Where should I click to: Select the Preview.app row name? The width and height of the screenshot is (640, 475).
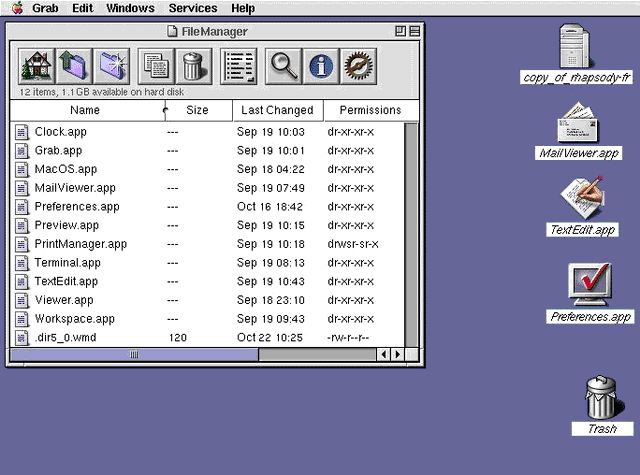[x=67, y=225]
